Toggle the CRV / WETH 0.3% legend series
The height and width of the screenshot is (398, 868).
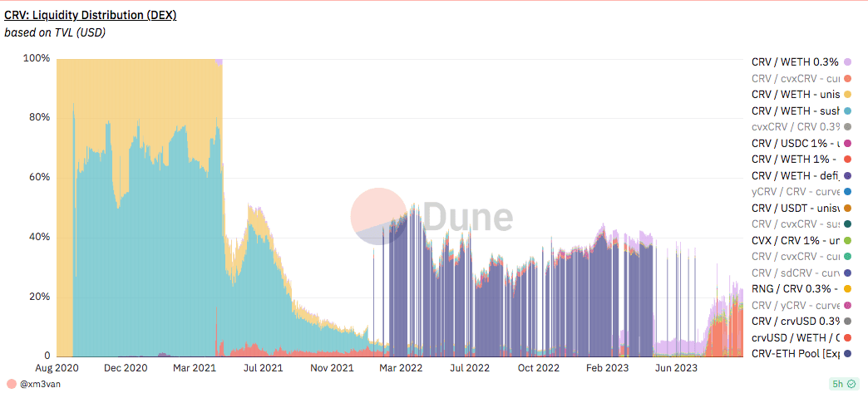tap(796, 61)
